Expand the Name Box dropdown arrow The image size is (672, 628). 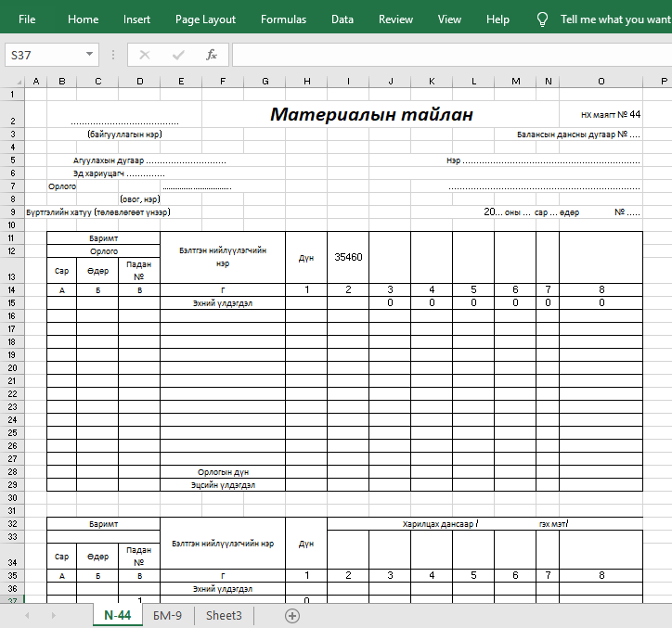point(90,55)
